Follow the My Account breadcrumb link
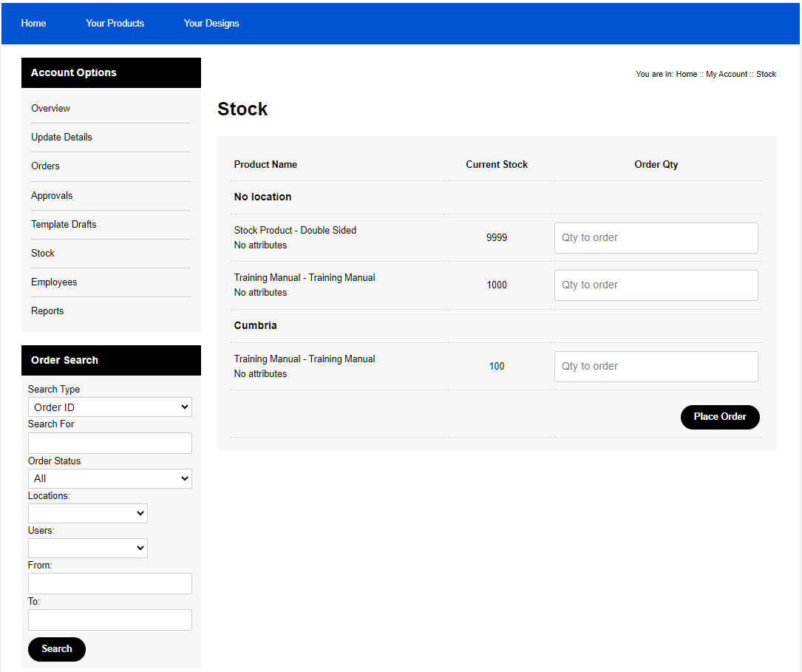 (x=727, y=74)
